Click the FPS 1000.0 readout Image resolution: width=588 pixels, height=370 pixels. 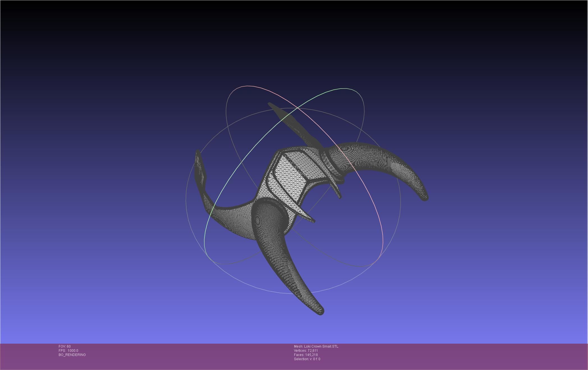point(68,351)
